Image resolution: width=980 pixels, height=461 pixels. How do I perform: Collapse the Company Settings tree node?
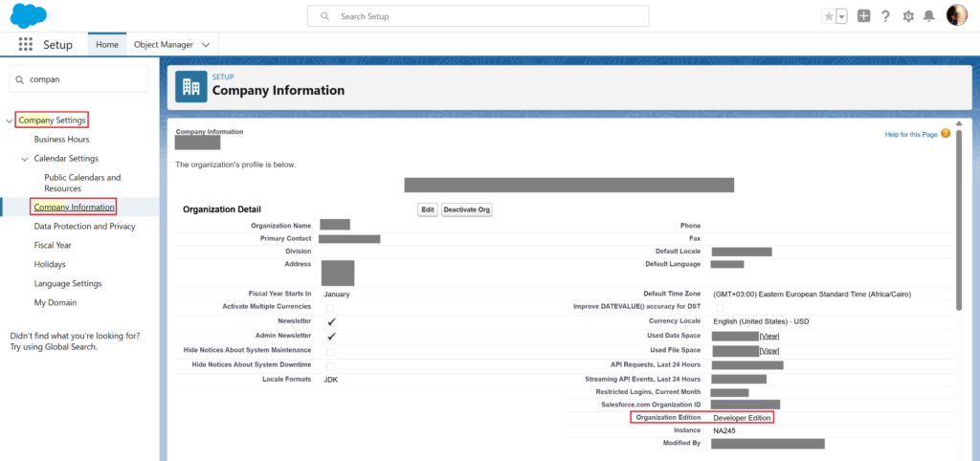9,121
